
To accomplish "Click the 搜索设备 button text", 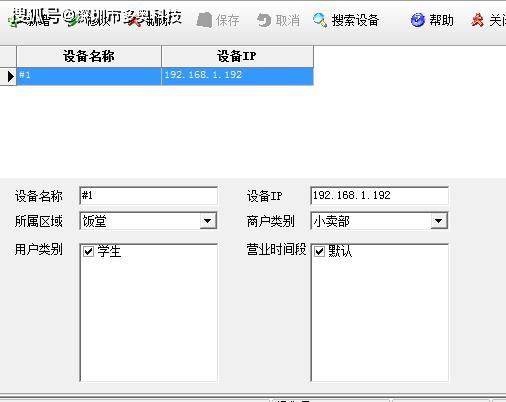I will click(x=355, y=20).
